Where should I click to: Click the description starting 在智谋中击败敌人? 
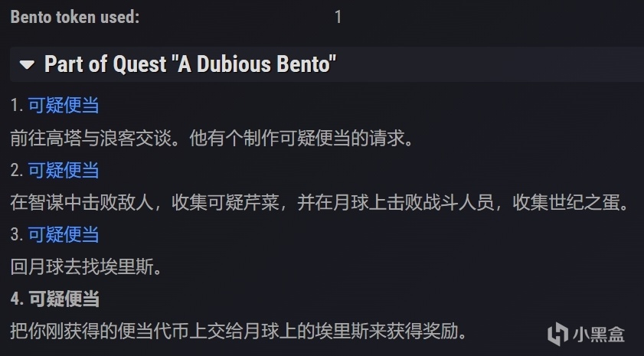pyautogui.click(x=319, y=202)
